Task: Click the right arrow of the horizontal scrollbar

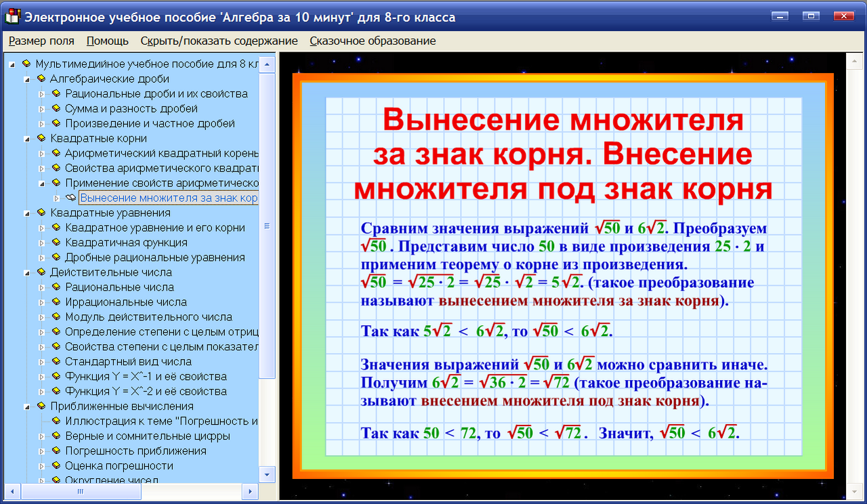Action: [x=251, y=490]
